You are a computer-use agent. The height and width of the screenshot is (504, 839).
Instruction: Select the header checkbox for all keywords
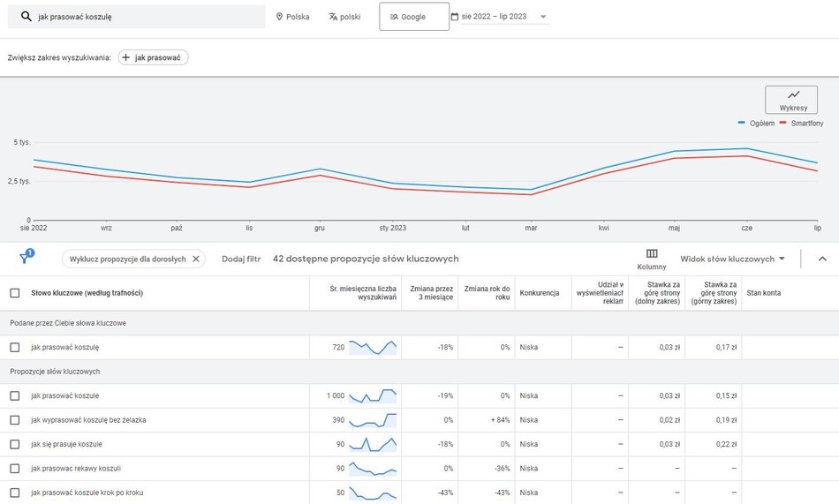click(x=15, y=293)
